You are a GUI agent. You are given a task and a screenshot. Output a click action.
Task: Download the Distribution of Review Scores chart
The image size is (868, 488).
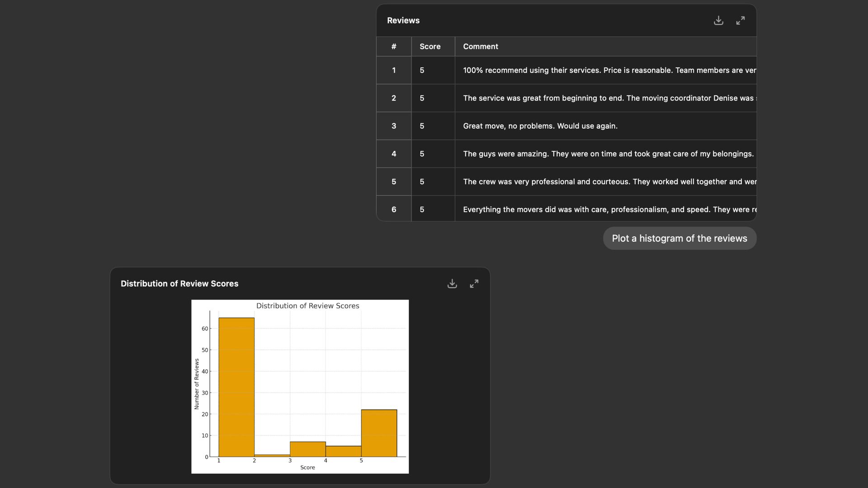(x=452, y=284)
